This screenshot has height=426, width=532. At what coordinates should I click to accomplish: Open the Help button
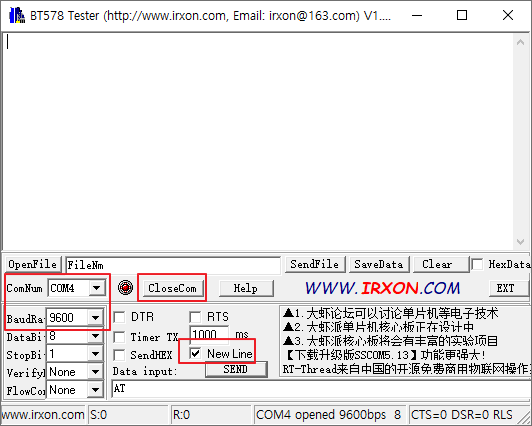coord(246,288)
